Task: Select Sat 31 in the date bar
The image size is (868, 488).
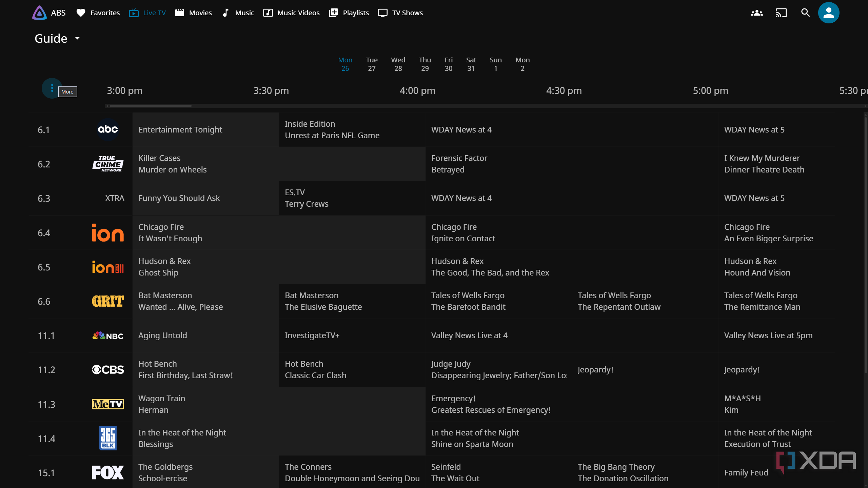Action: click(471, 64)
